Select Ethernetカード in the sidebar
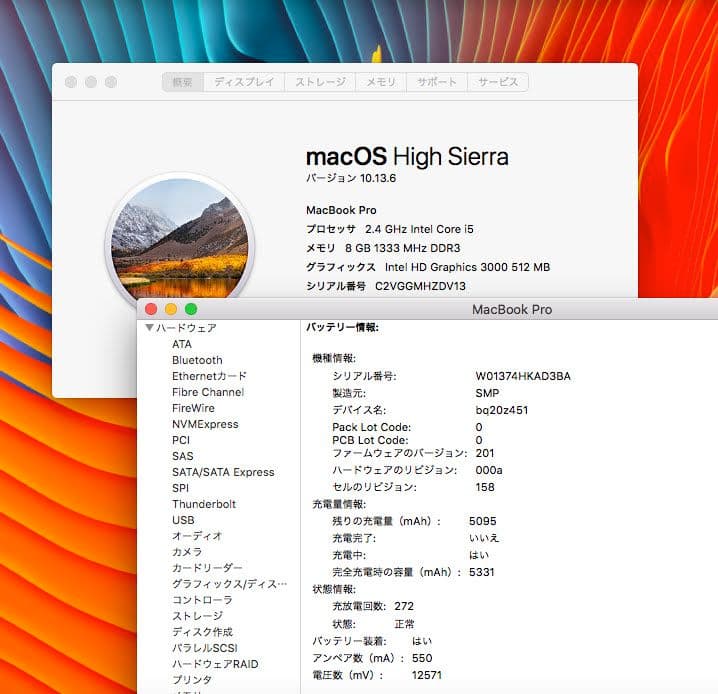Viewport: 718px width, 694px height. tap(209, 376)
